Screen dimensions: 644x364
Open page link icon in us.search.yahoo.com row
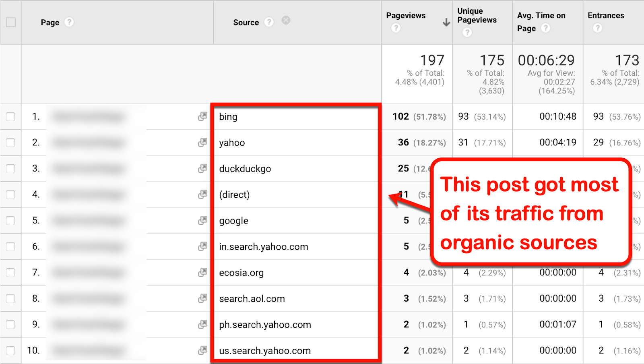(203, 350)
